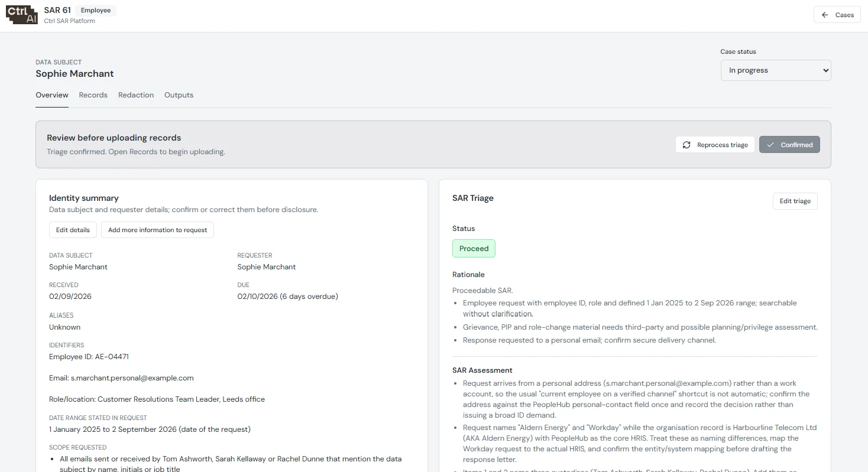This screenshot has width=868, height=472.
Task: Click the back arrow icon beside Cases
Action: 825,15
